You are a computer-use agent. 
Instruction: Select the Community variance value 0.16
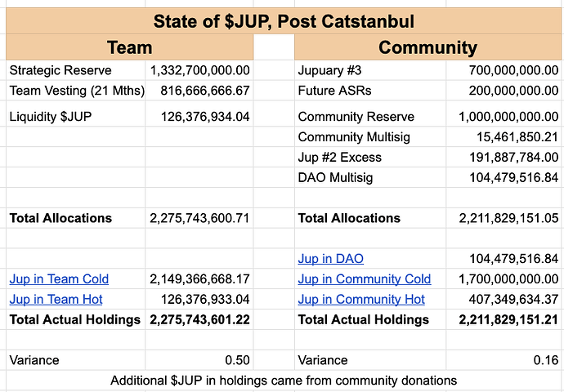tap(546, 360)
